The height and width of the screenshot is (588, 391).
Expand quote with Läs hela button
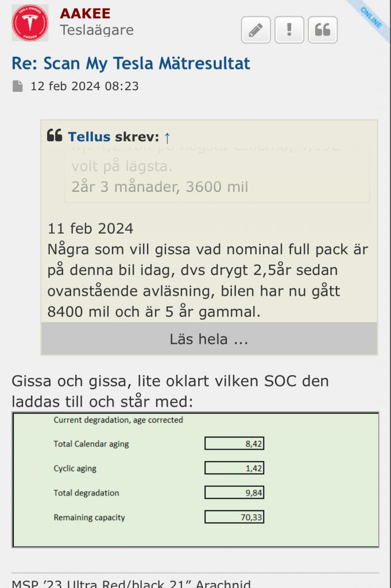pyautogui.click(x=209, y=339)
